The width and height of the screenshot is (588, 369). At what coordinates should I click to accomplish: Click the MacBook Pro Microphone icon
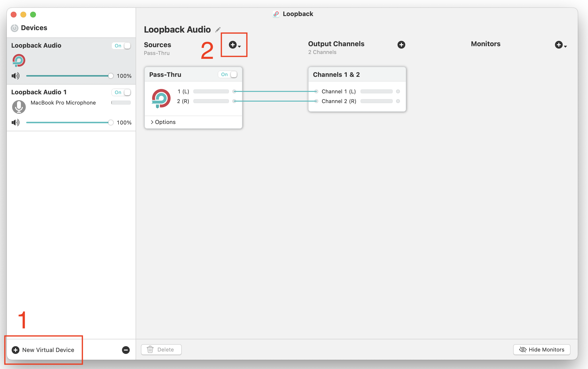[x=19, y=107]
